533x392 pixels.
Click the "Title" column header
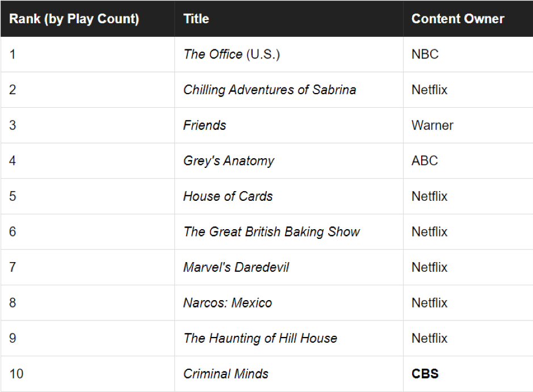(196, 19)
